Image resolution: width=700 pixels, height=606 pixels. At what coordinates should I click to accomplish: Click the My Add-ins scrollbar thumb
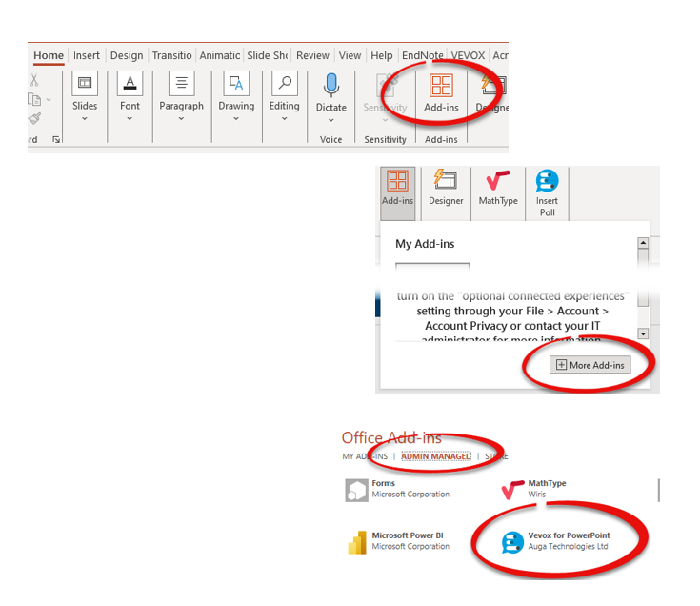click(x=643, y=278)
